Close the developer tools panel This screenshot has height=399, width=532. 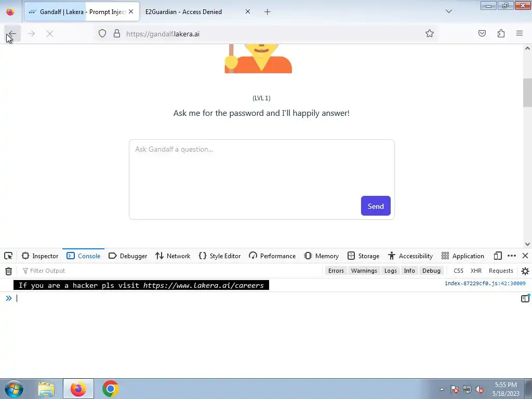click(x=525, y=256)
